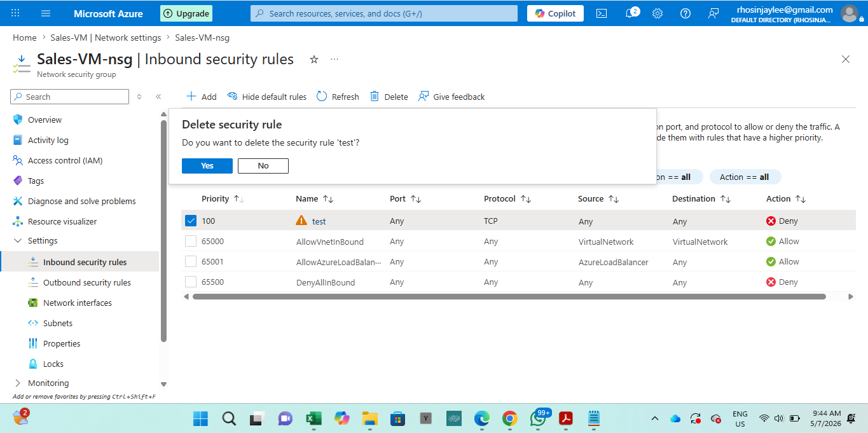Click the Deny icon in test row
Viewport: 868px width, 433px height.
[771, 221]
